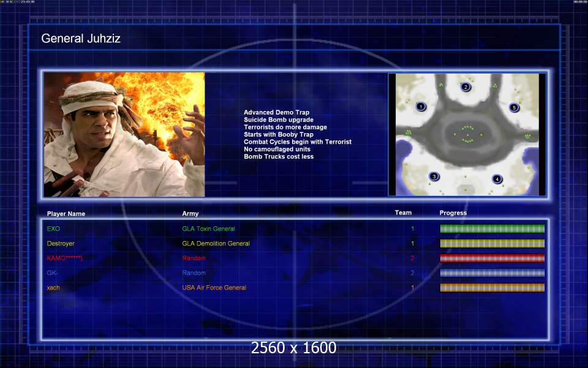Click the General Juhziz portrait image

124,134
